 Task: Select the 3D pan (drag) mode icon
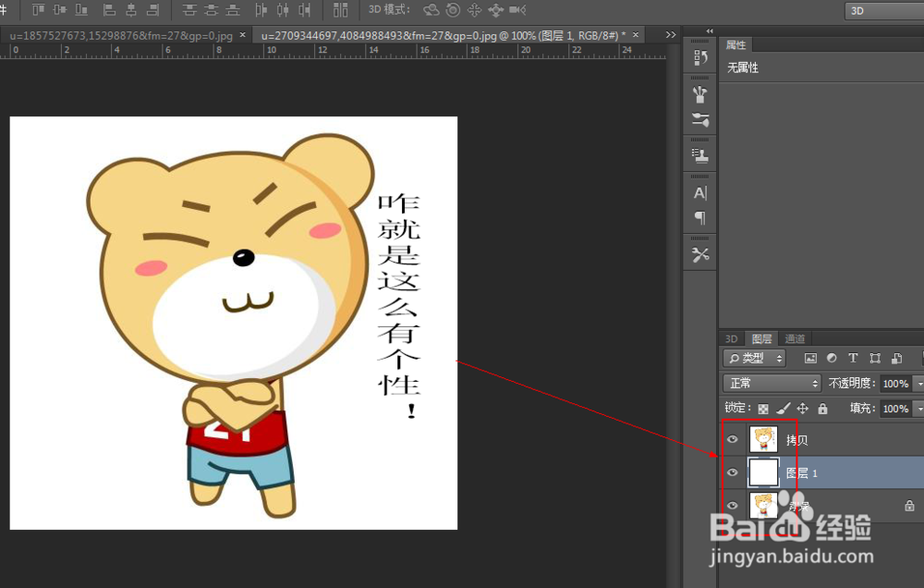click(474, 10)
